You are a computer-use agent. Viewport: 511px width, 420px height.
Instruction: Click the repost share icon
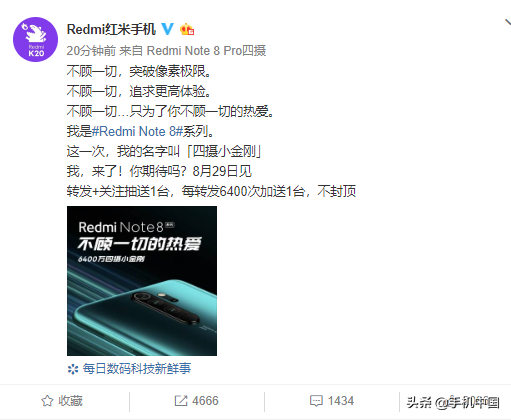point(181,401)
